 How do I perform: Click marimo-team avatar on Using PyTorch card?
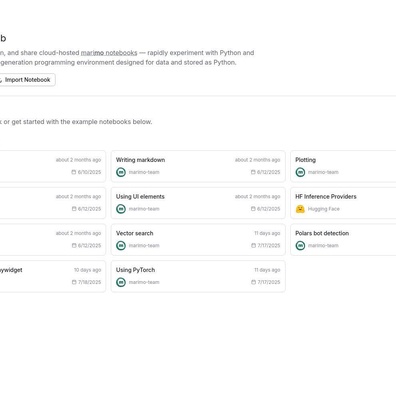pos(121,282)
